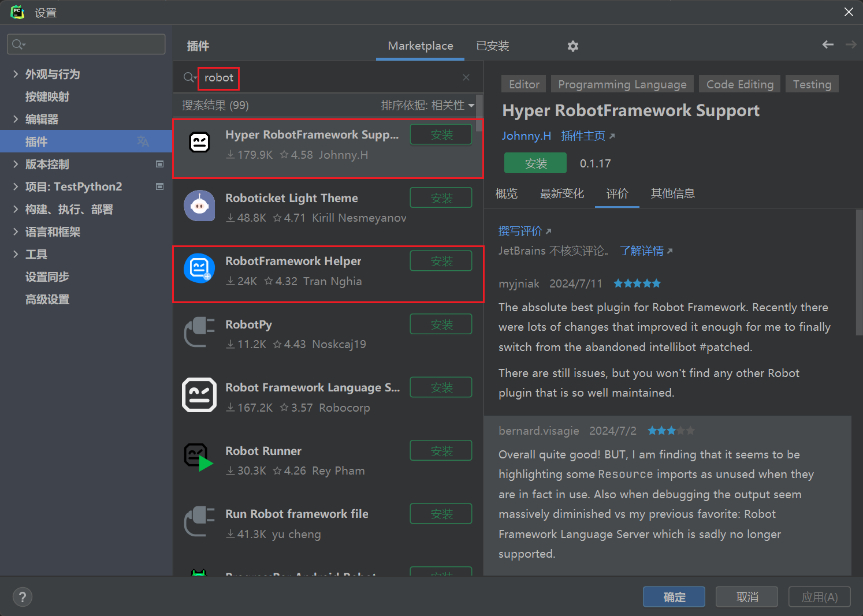Open the 评价 tab
The width and height of the screenshot is (863, 616).
point(617,193)
